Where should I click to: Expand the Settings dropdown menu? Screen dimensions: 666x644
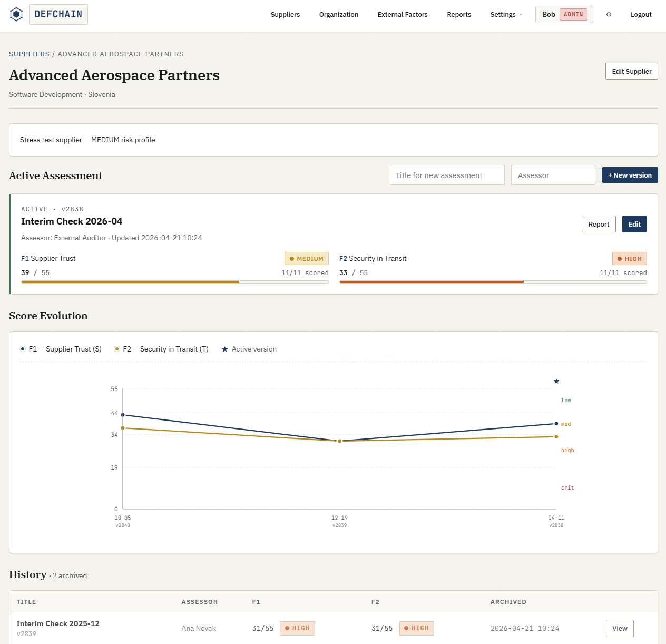[506, 15]
